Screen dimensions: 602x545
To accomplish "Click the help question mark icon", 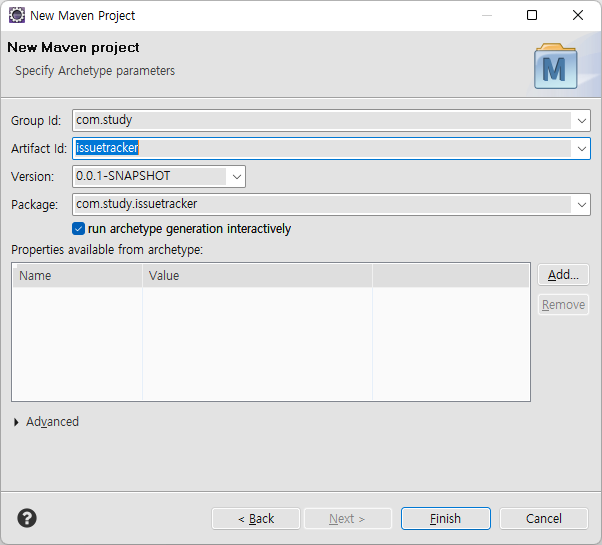I will coord(27,518).
